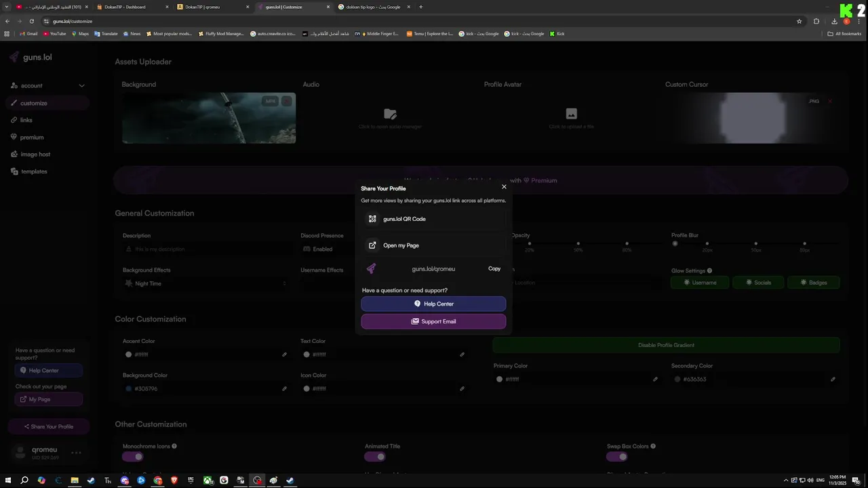This screenshot has width=868, height=488.
Task: Toggle the Username glow setting
Action: tap(700, 282)
